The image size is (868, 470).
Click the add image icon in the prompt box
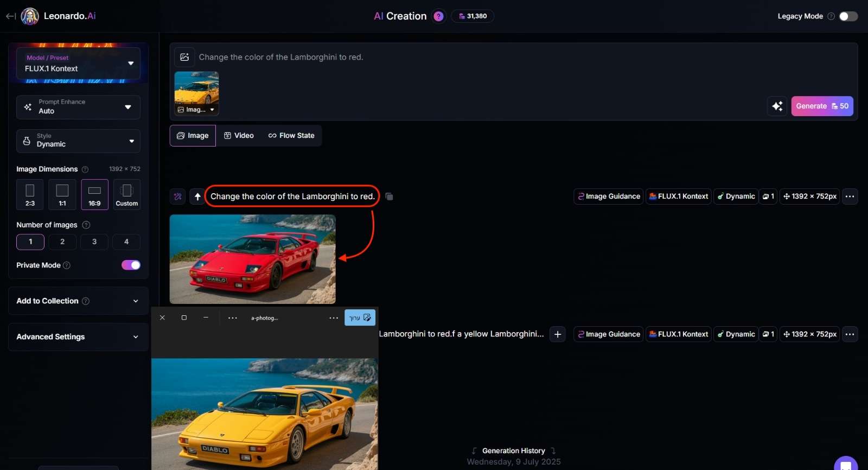(x=184, y=57)
